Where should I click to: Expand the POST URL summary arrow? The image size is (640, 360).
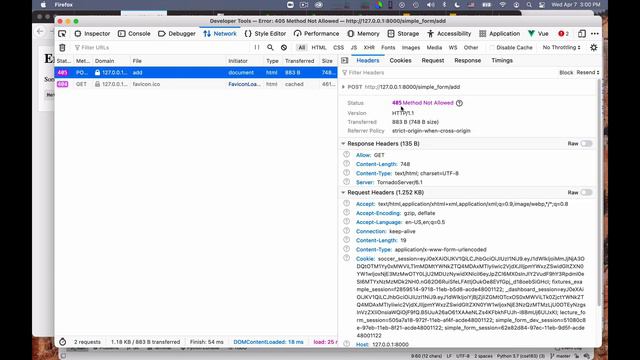pos(343,87)
